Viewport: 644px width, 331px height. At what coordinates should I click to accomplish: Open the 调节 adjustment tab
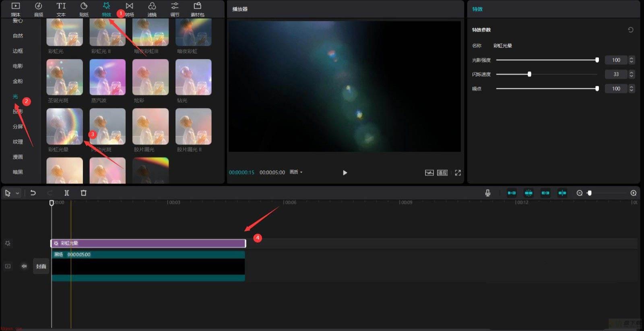pos(175,9)
